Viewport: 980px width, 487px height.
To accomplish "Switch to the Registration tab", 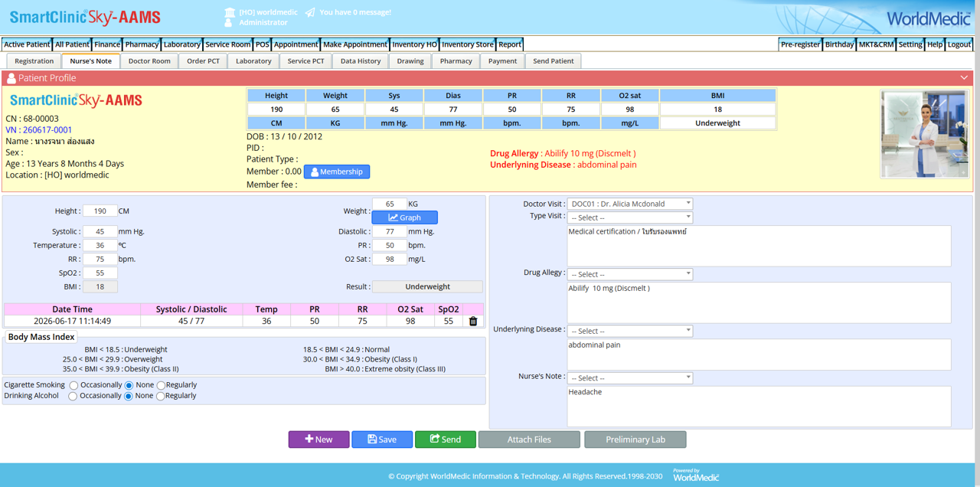I will coord(34,61).
